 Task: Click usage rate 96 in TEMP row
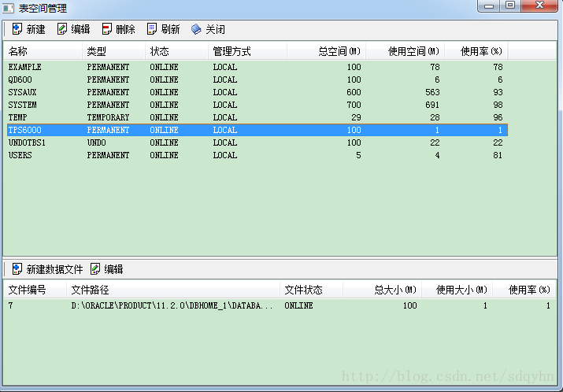[498, 117]
